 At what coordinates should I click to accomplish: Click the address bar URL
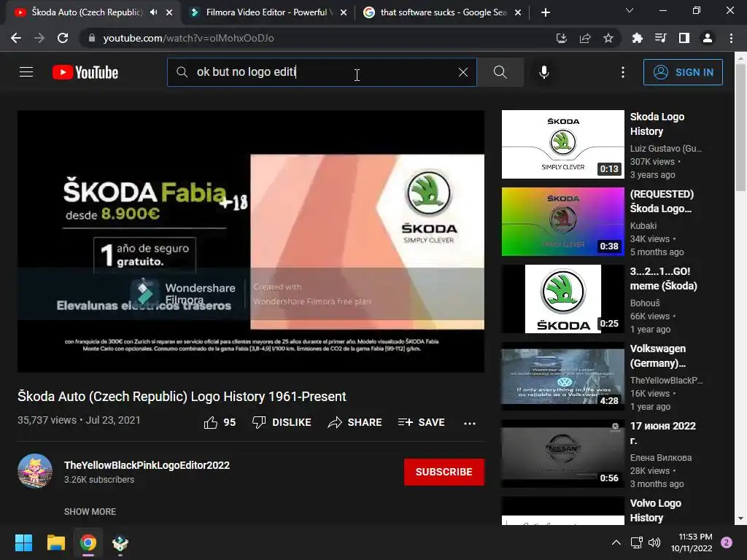point(189,38)
